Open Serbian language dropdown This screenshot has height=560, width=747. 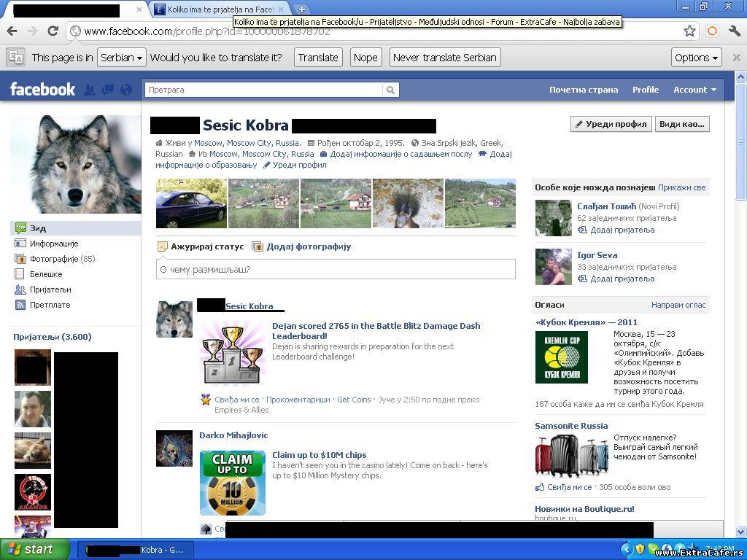pyautogui.click(x=122, y=58)
